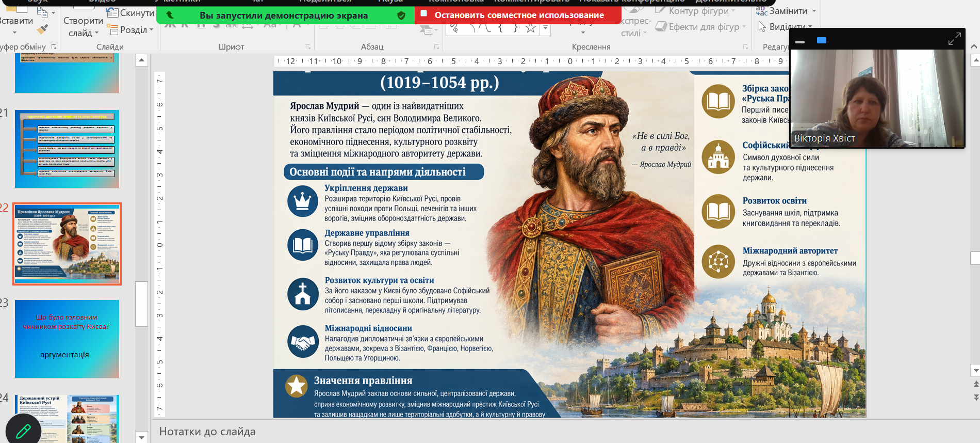Collapse the ribbon with the chevron arrow
This screenshot has width=980, height=443.
click(x=973, y=46)
